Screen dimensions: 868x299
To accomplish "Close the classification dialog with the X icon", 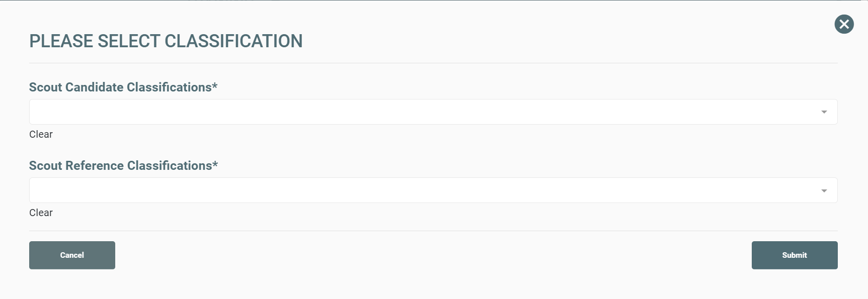I will (x=844, y=24).
